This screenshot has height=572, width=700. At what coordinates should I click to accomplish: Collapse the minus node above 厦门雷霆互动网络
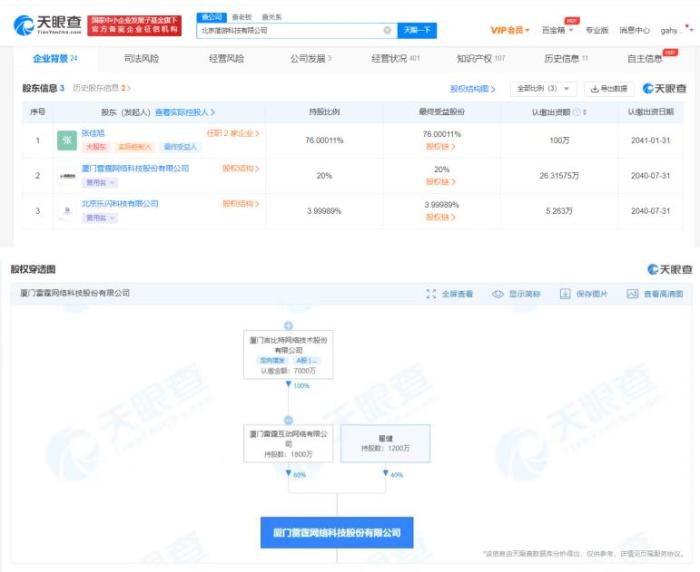[288, 420]
